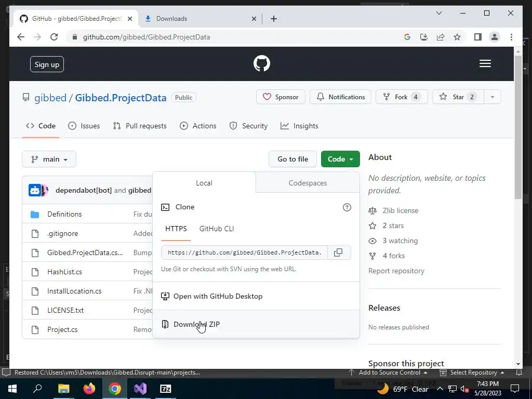Switch to the Downloads browser tab
Screen dimensions: 532x399
(x=200, y=19)
